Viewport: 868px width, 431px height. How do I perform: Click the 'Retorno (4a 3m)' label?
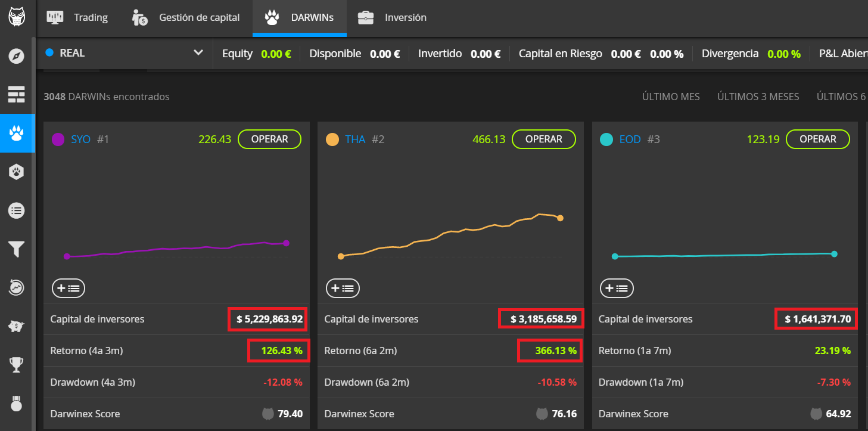pos(86,351)
